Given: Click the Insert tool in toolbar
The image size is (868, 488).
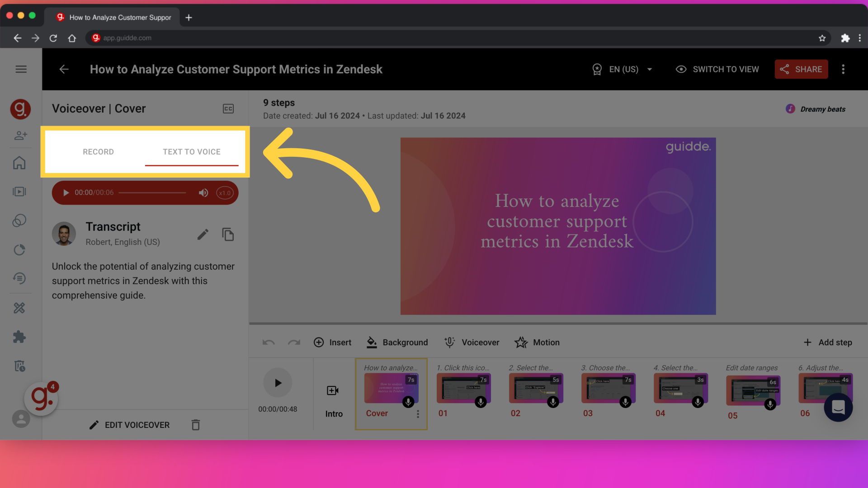Looking at the screenshot, I should tap(333, 342).
